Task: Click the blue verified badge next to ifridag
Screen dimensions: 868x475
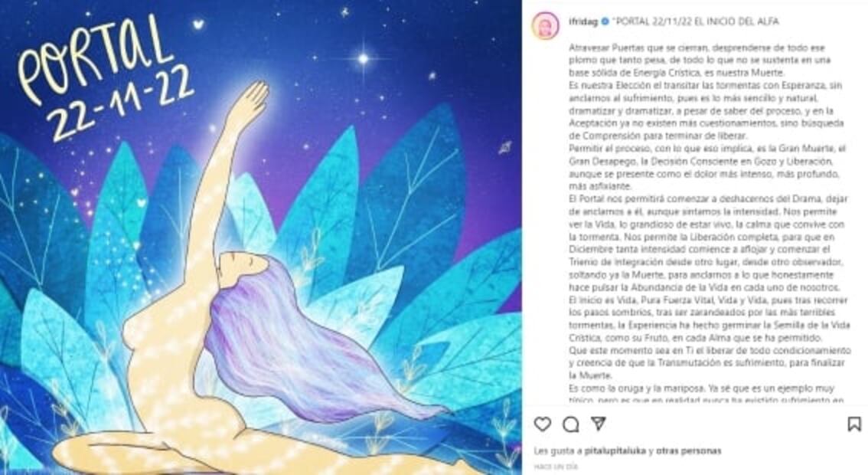Action: 605,21
